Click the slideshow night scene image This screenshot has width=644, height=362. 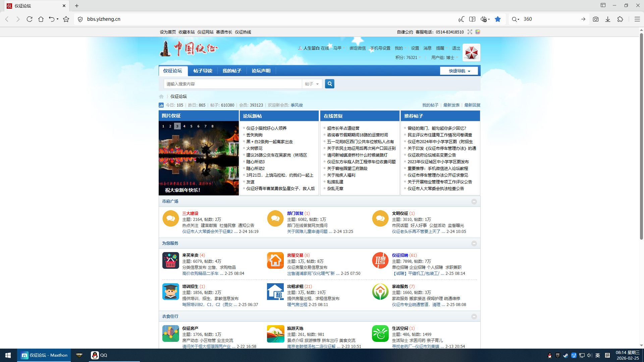(x=199, y=158)
